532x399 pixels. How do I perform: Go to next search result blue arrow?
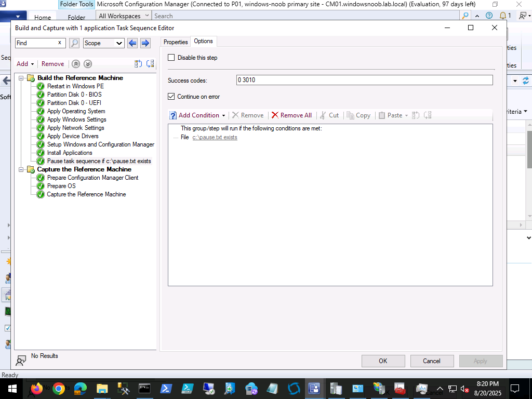coord(145,43)
